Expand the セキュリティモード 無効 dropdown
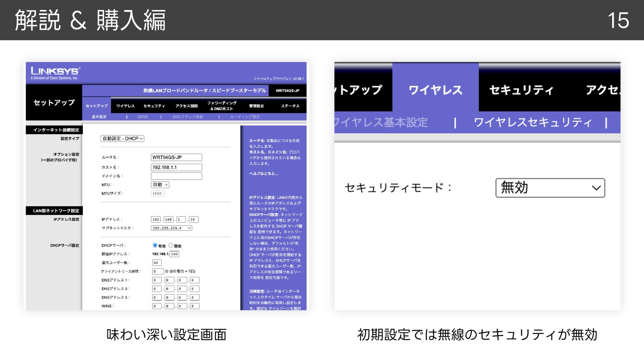This screenshot has width=644, height=362. 550,188
